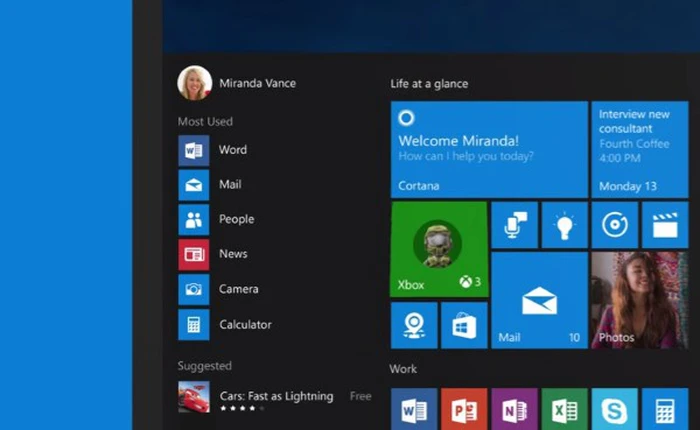Screen dimensions: 700x430
Task: Launch the green Excel tile
Action: coord(564,409)
